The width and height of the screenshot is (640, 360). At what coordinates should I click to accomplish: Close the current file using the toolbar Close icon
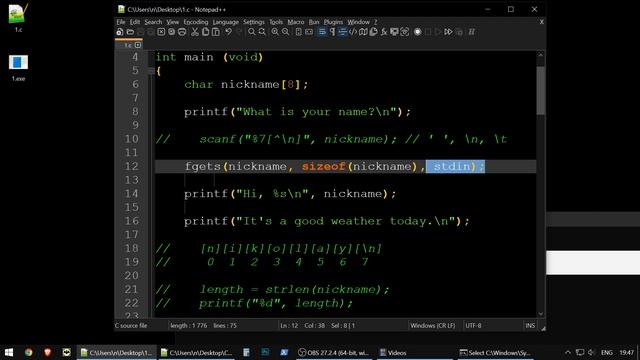pyautogui.click(x=161, y=32)
